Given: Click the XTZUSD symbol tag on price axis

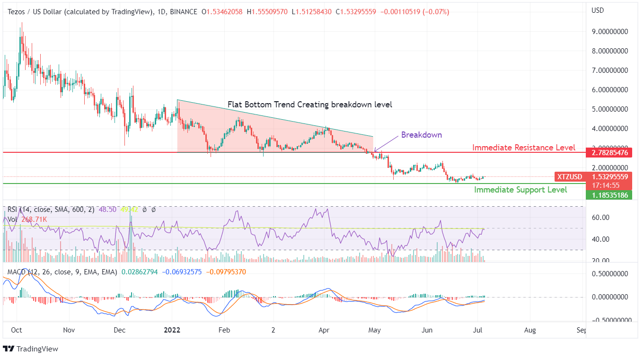Looking at the screenshot, I should tap(569, 177).
